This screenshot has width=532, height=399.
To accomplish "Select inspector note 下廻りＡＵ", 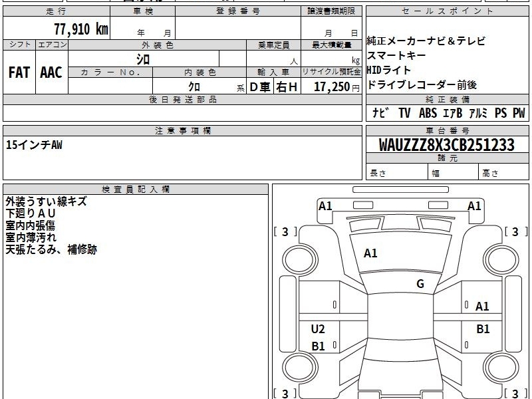I will [x=30, y=213].
